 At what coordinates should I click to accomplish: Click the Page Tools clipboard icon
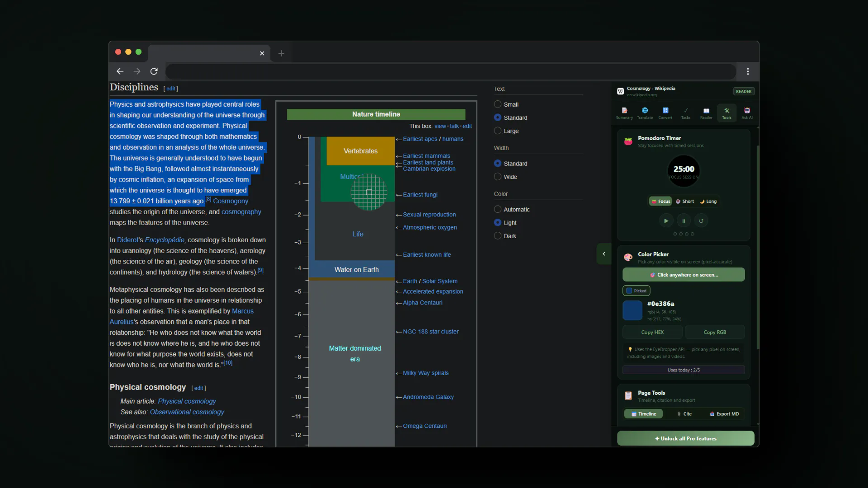628,396
